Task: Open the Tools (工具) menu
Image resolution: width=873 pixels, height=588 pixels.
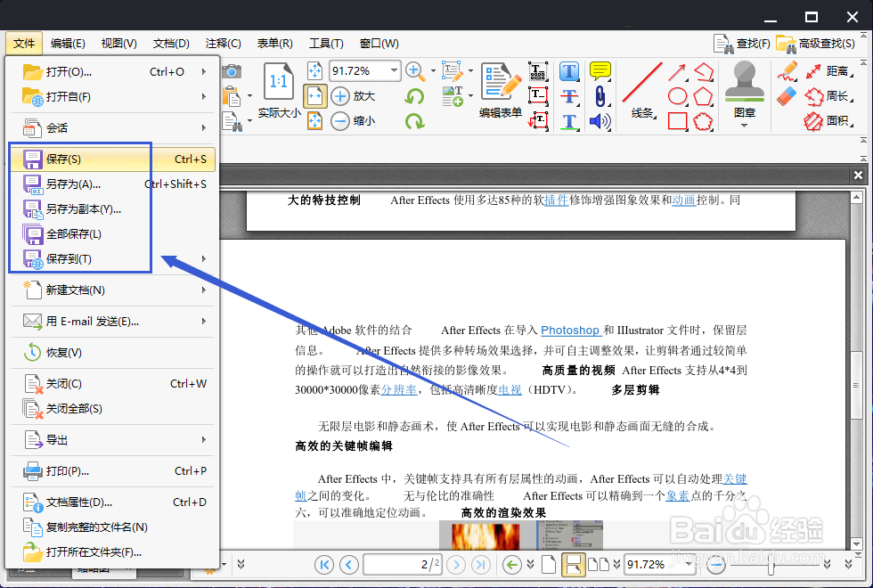Action: point(327,44)
